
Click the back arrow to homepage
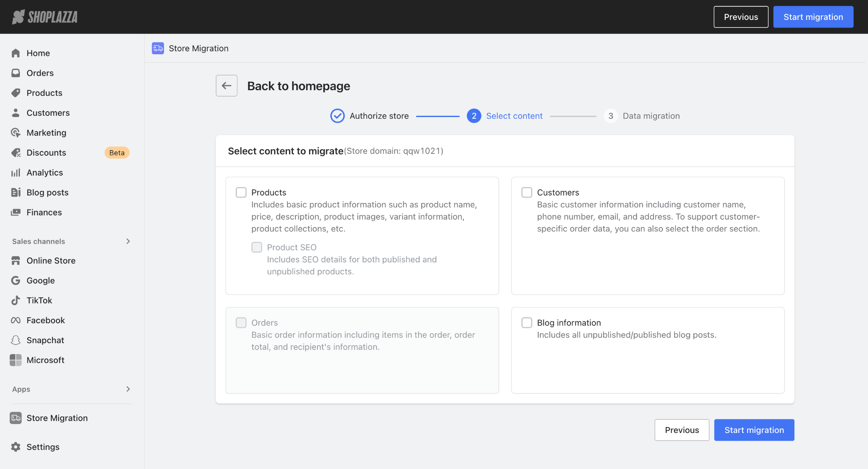click(x=226, y=86)
